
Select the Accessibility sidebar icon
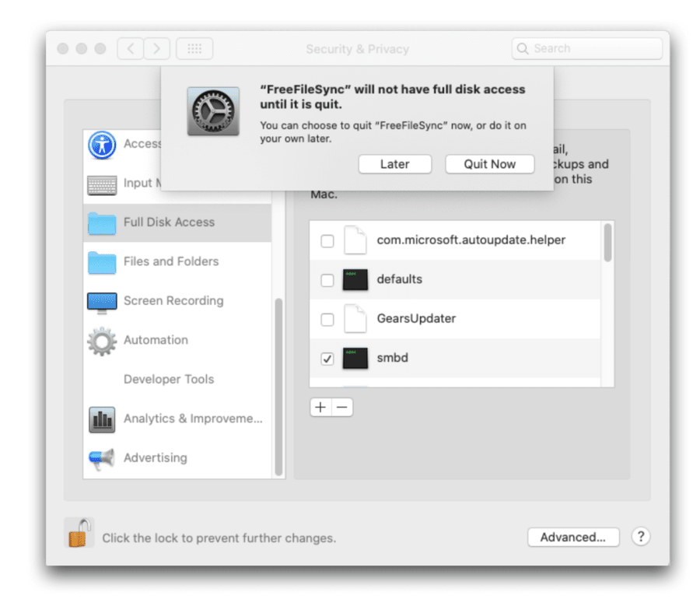click(101, 145)
